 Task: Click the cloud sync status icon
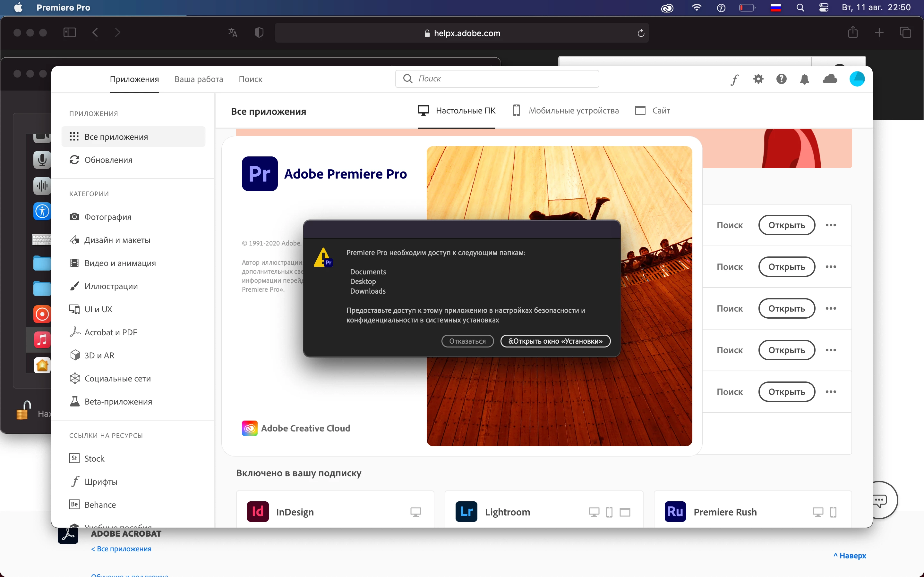(830, 79)
